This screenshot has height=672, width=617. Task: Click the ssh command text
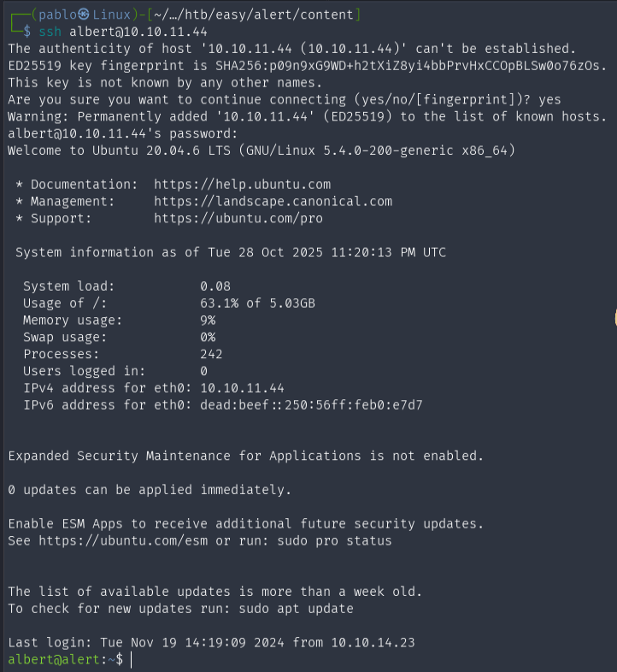pyautogui.click(x=50, y=32)
